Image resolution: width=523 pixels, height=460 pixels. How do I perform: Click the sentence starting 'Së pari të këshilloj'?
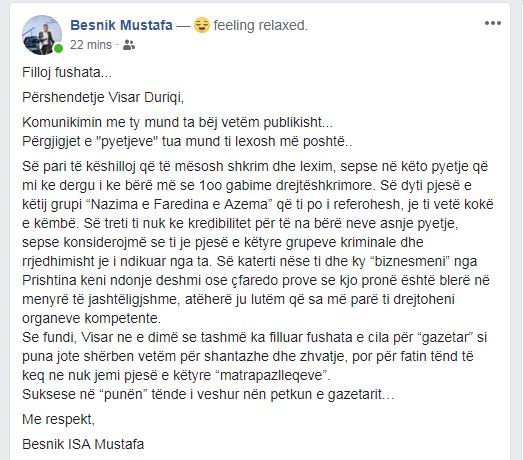coord(255,166)
